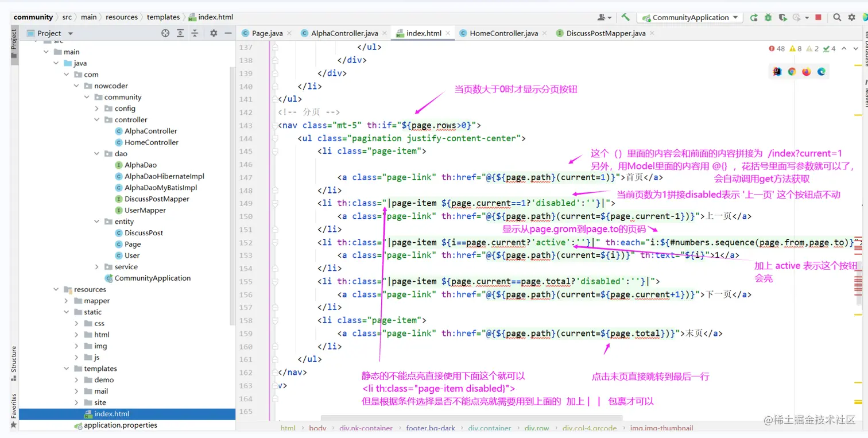Go to next highlighted error arrow
The width and height of the screenshot is (868, 438).
coord(855,49)
